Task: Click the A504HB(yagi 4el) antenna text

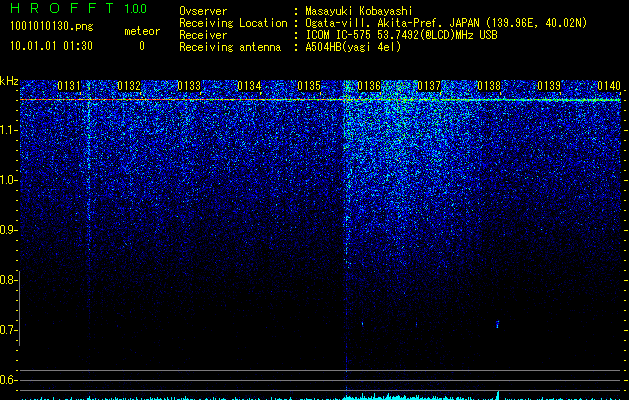Action: (x=353, y=47)
